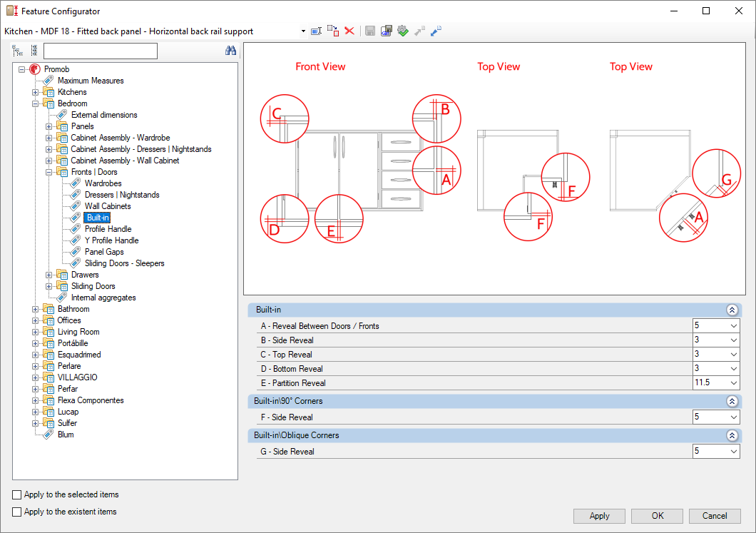Select the Profile Handle tree item
The width and height of the screenshot is (756, 533).
click(108, 229)
